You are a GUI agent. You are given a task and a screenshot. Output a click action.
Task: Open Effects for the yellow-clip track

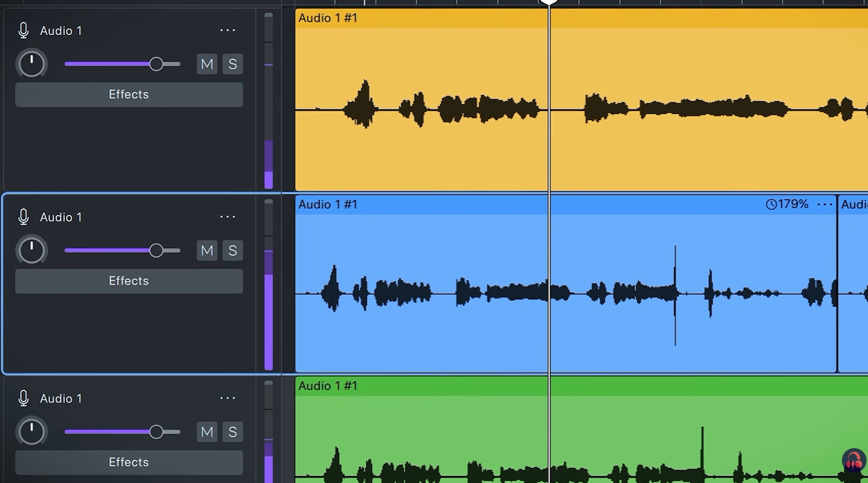point(129,94)
